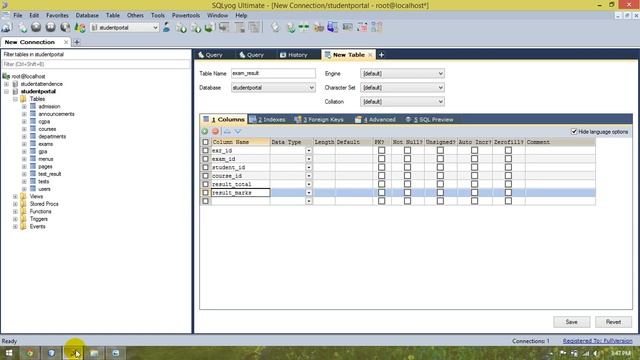Open the Data Type dropdown for exr_id

(x=309, y=151)
